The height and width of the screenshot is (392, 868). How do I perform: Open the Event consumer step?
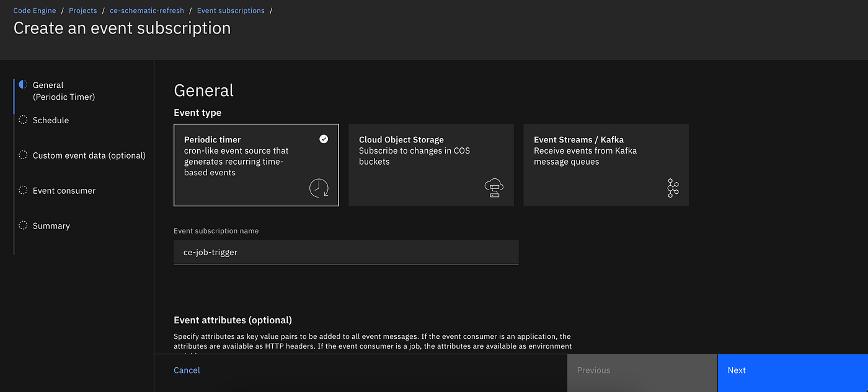pos(64,191)
